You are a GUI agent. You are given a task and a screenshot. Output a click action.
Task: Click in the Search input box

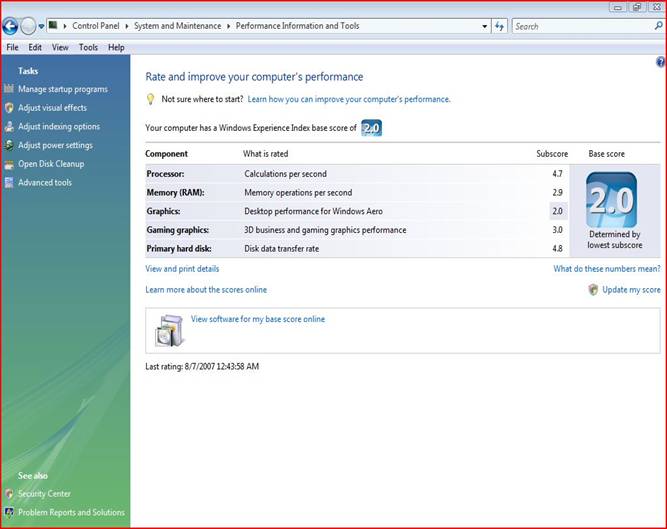coord(582,26)
